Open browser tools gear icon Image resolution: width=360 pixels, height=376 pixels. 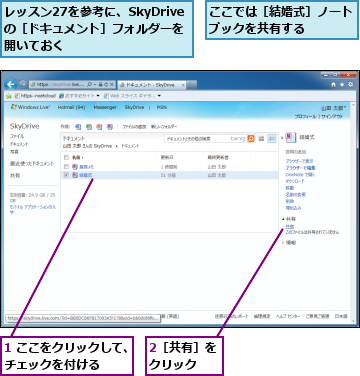pyautogui.click(x=350, y=85)
